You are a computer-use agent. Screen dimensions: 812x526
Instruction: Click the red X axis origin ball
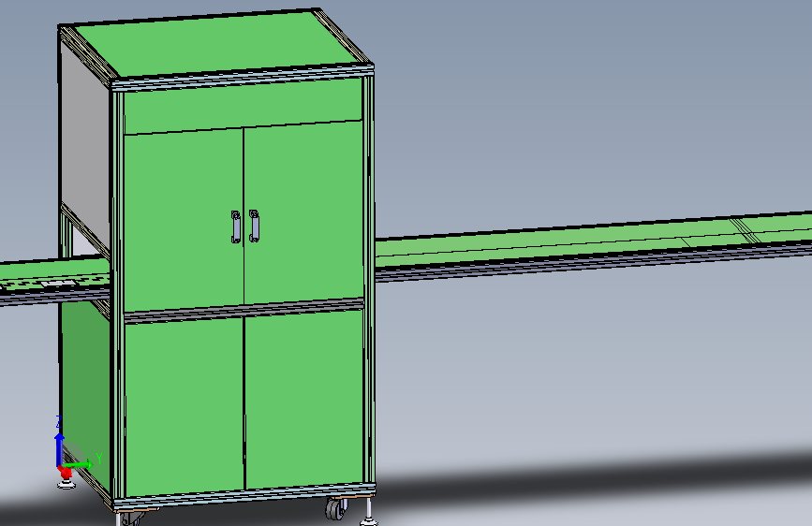tap(66, 472)
